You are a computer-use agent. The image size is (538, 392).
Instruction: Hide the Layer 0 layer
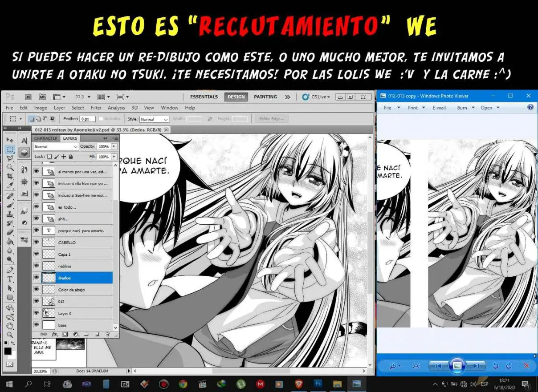pyautogui.click(x=37, y=313)
